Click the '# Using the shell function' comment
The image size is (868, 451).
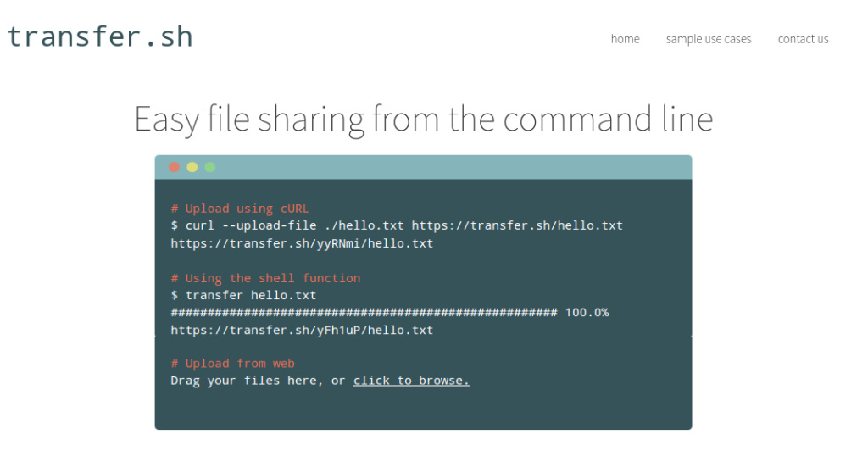pos(265,278)
